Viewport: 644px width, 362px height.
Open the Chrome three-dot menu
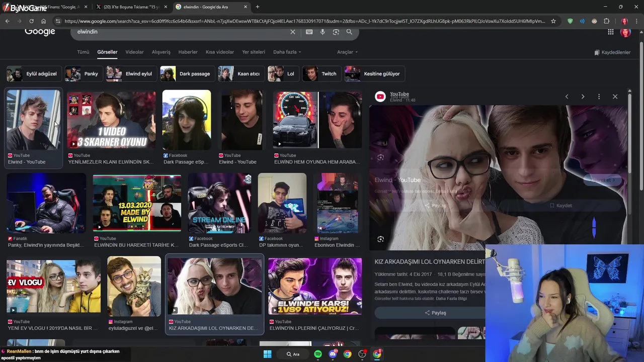click(x=636, y=21)
